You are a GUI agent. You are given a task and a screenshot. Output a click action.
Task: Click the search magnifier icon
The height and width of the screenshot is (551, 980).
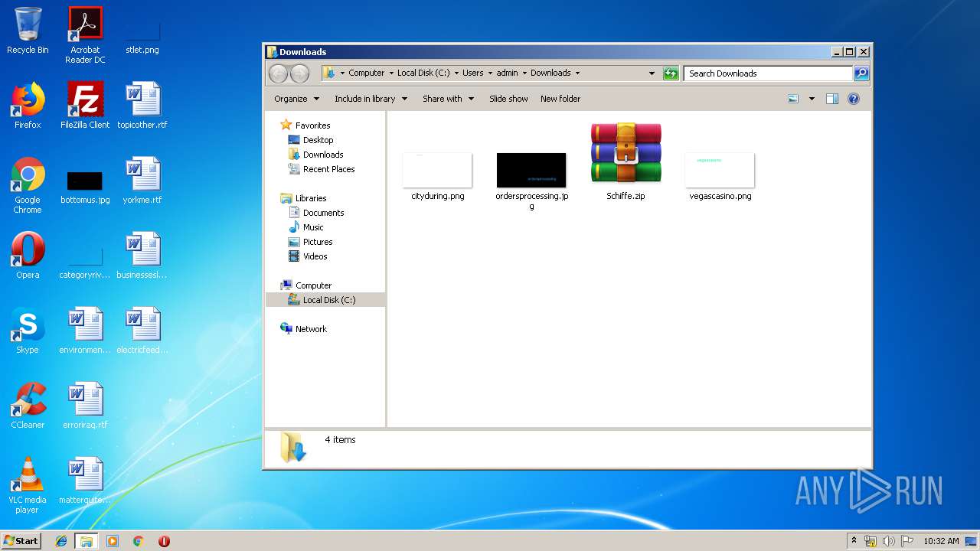coord(861,73)
